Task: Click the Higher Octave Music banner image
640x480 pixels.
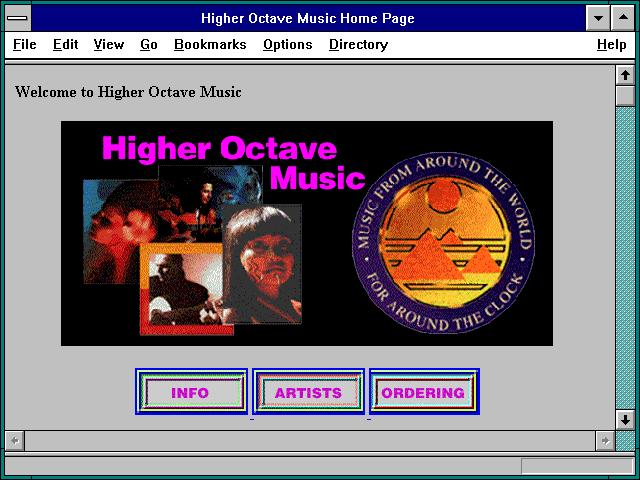Action: point(307,233)
